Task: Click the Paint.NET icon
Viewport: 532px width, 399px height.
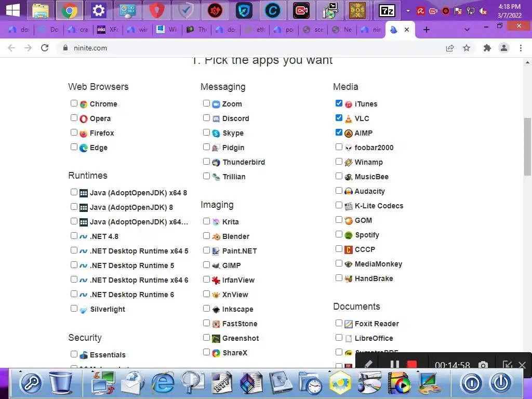Action: (216, 251)
